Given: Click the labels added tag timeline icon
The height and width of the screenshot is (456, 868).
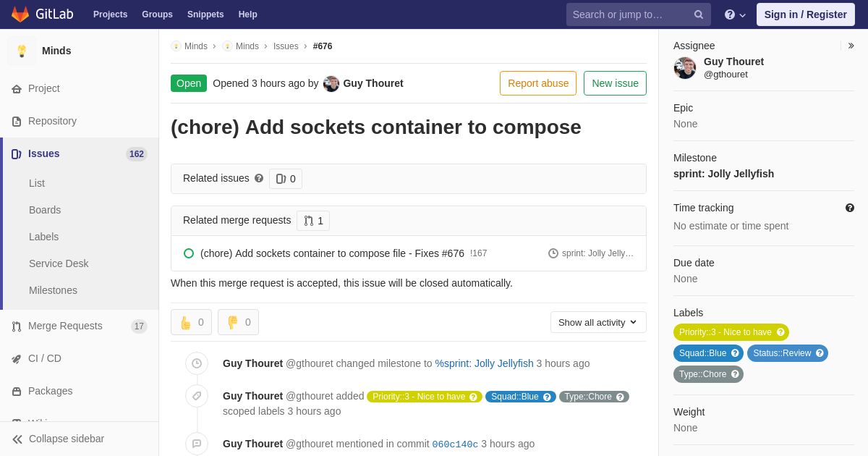Looking at the screenshot, I should 197,396.
